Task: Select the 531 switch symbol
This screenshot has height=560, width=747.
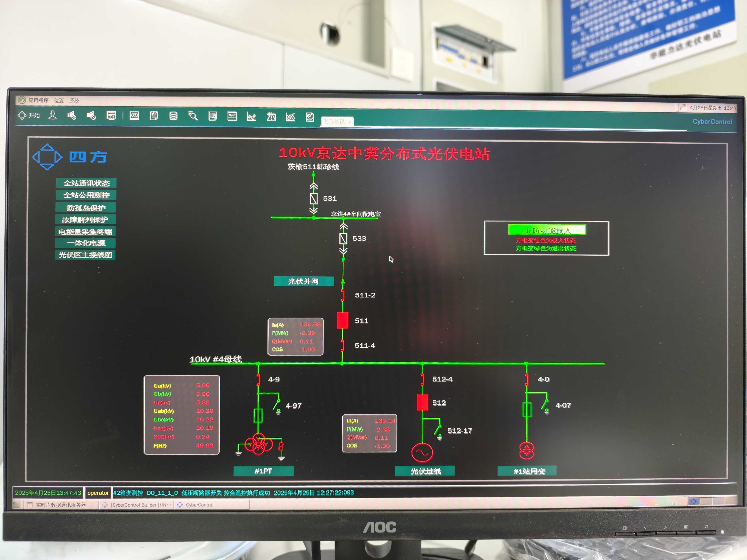Action: [x=314, y=199]
